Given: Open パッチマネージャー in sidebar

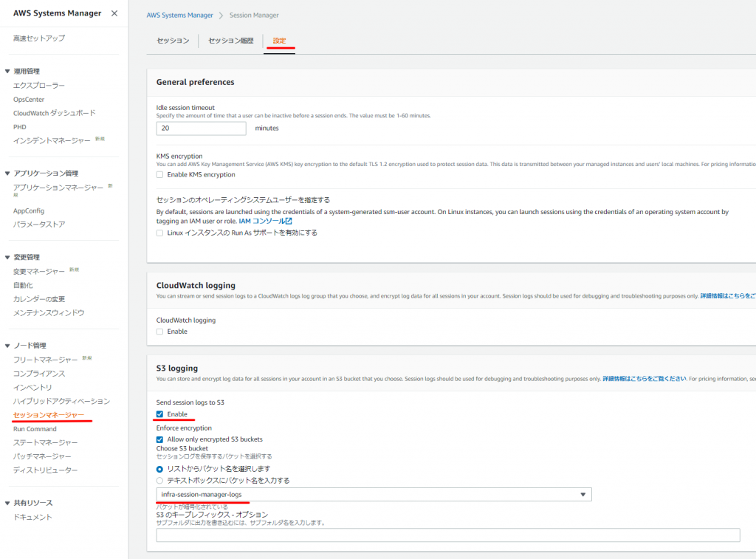Looking at the screenshot, I should click(x=42, y=456).
